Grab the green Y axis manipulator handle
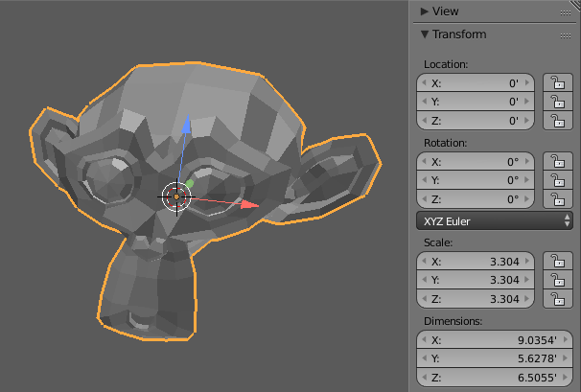Image resolution: width=581 pixels, height=392 pixels. click(189, 183)
